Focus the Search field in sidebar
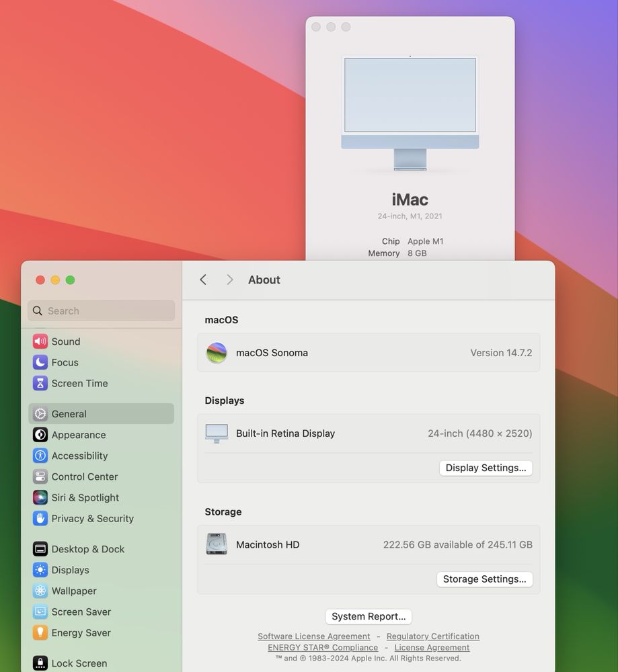618x672 pixels. click(102, 310)
